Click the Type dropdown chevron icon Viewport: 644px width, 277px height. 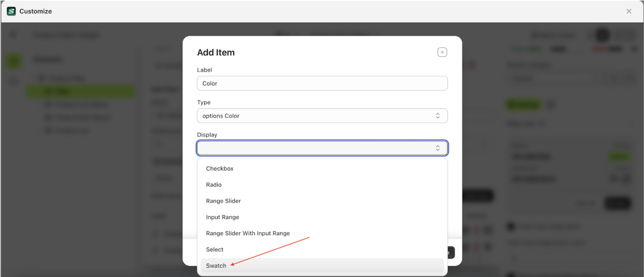coord(438,116)
